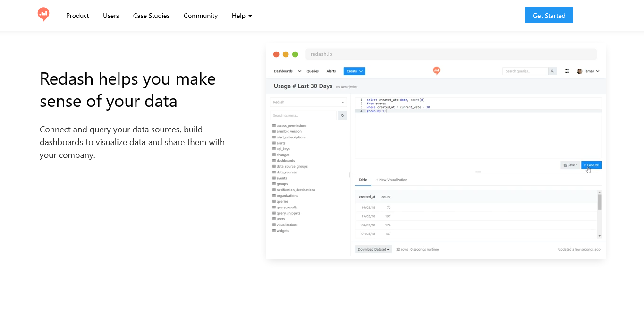
Task: Click the magnifier search button
Action: pos(552,71)
